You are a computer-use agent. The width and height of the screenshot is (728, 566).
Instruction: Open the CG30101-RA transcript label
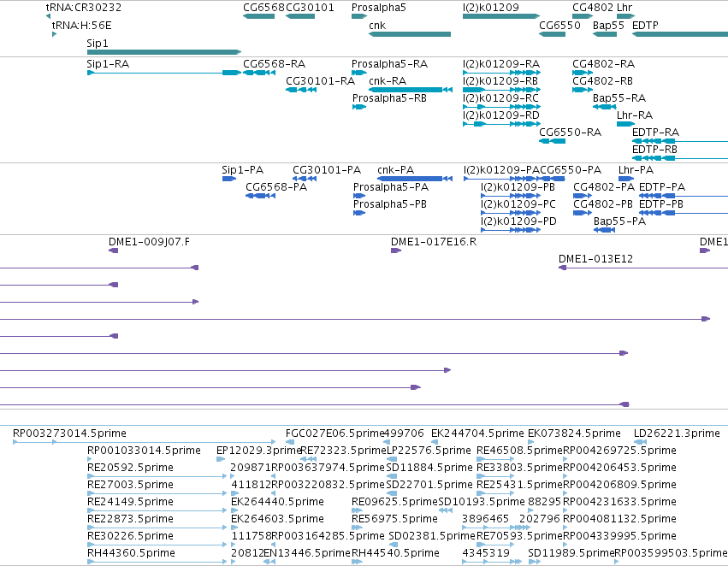click(320, 81)
